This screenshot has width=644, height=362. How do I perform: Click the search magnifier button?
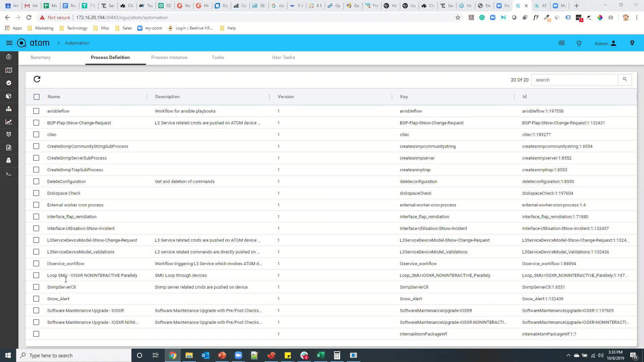click(625, 79)
